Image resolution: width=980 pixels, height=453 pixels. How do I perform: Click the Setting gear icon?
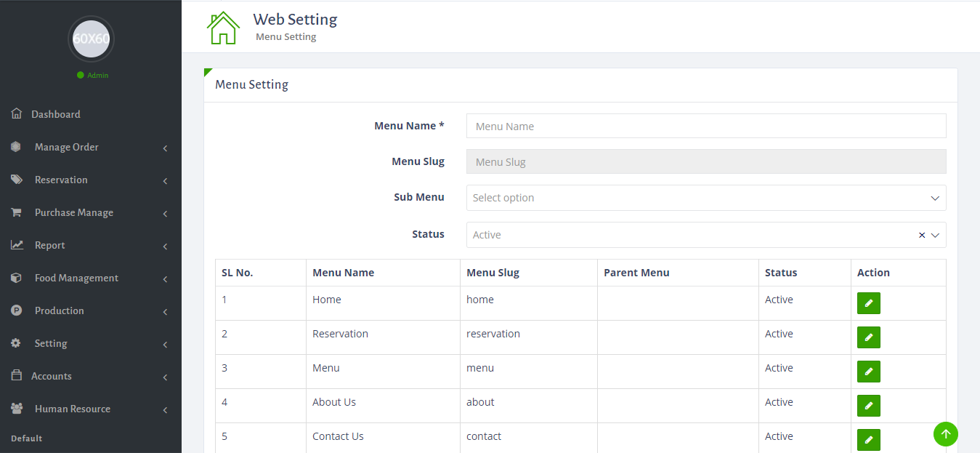[16, 342]
